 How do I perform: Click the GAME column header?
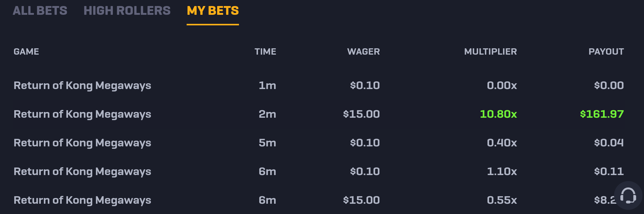click(x=26, y=52)
